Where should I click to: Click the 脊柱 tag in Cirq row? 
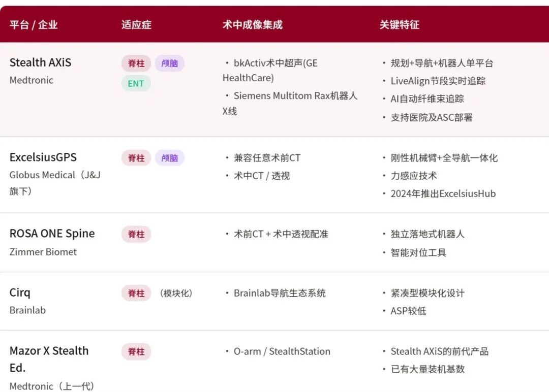[x=136, y=293]
